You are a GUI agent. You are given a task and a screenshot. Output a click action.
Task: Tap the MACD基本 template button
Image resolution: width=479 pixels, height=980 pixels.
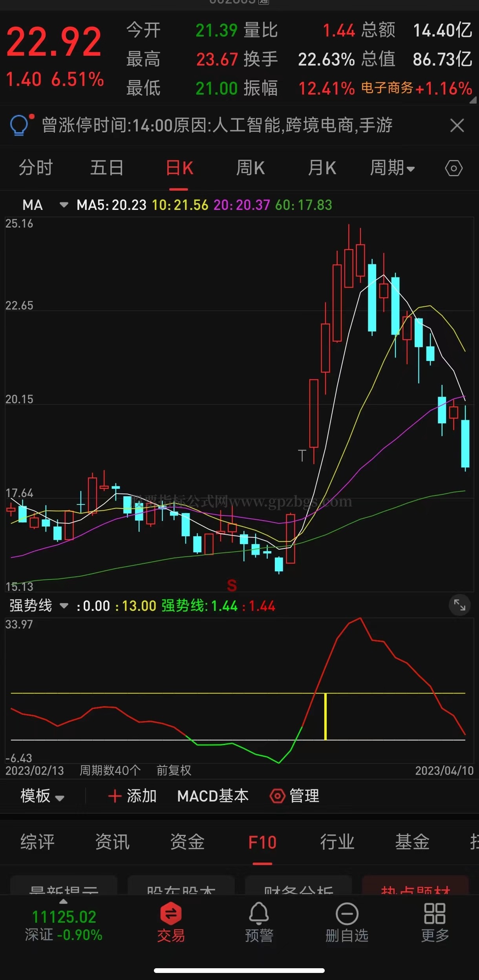pyautogui.click(x=213, y=796)
